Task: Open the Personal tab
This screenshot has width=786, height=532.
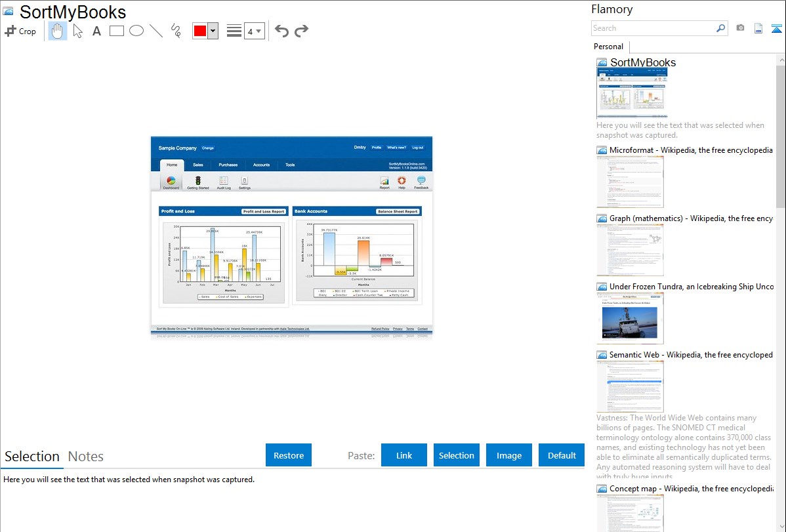Action: click(609, 47)
